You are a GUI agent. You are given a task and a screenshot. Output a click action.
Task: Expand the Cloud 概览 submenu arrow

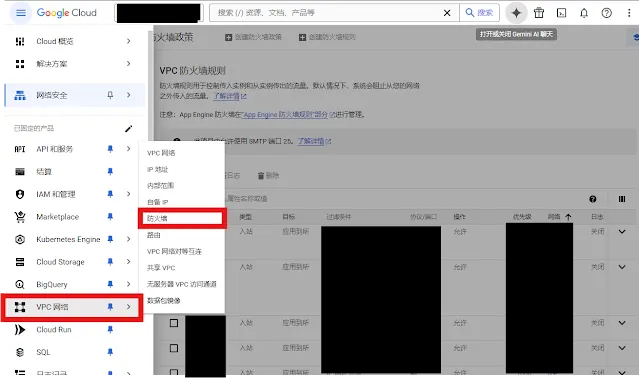(x=128, y=41)
